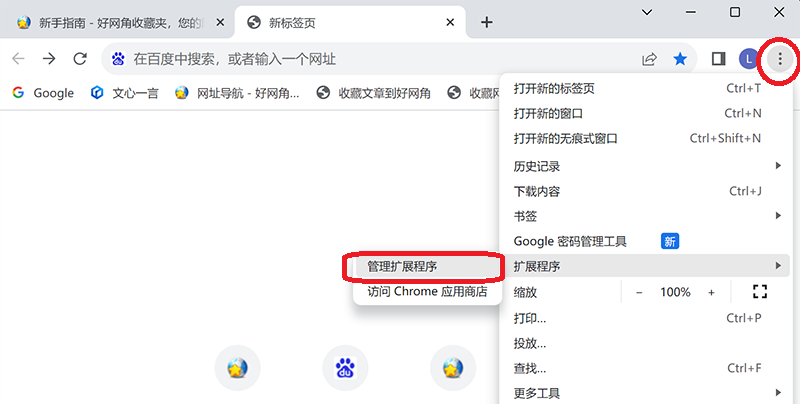Image resolution: width=800 pixels, height=404 pixels.
Task: Click the fullscreen icon beside zoom
Action: [760, 292]
